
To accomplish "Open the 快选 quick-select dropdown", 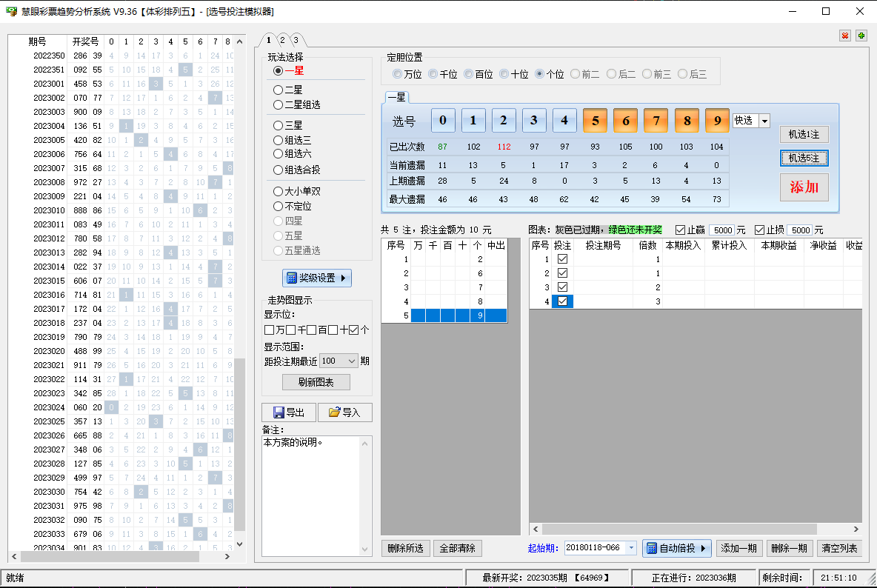I will pos(764,121).
